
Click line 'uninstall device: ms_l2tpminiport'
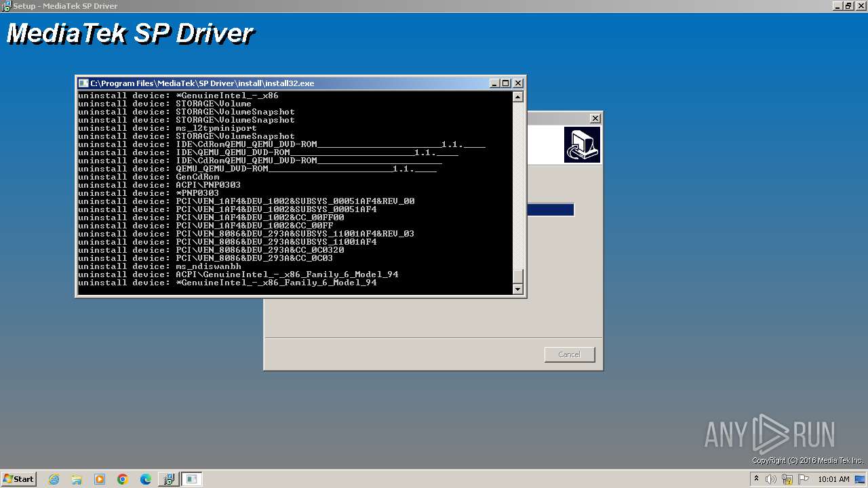coord(167,128)
